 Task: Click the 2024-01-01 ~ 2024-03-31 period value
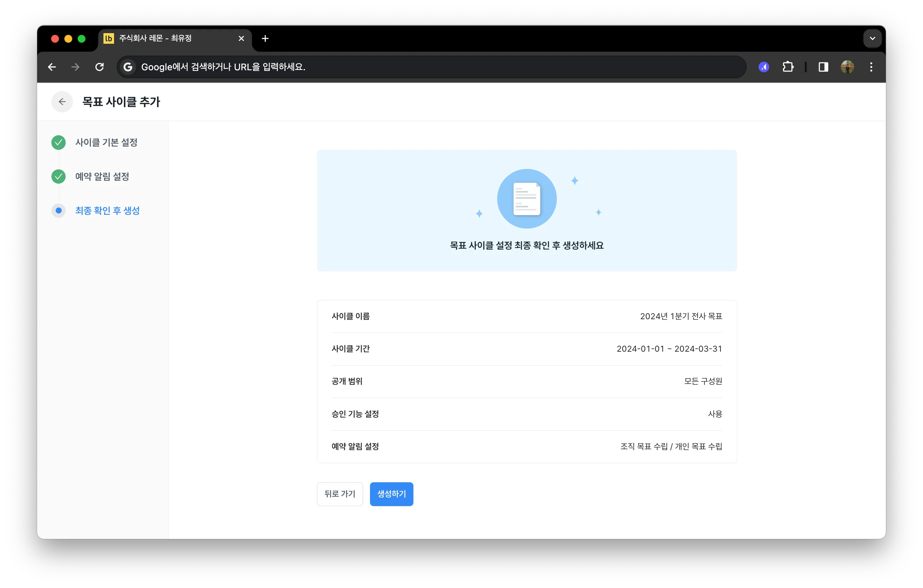[669, 349]
